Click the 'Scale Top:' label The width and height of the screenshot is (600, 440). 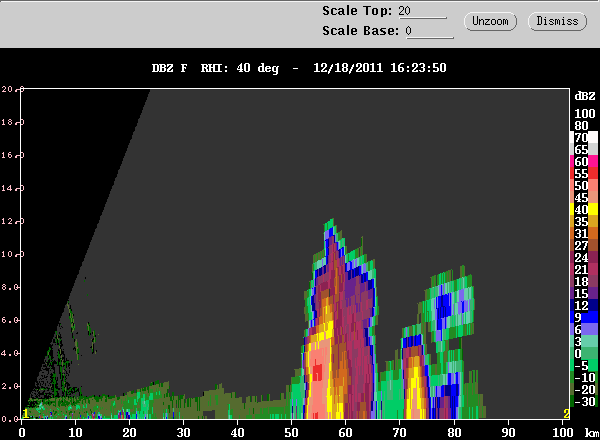357,11
